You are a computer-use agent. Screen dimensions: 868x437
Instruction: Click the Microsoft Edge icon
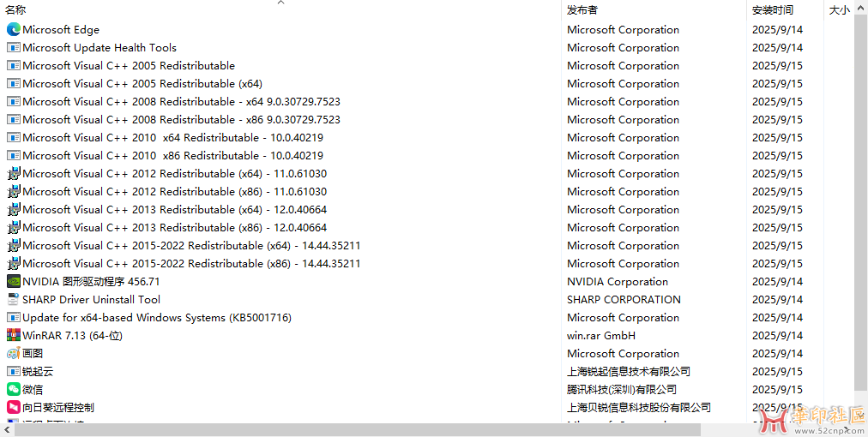pos(13,29)
